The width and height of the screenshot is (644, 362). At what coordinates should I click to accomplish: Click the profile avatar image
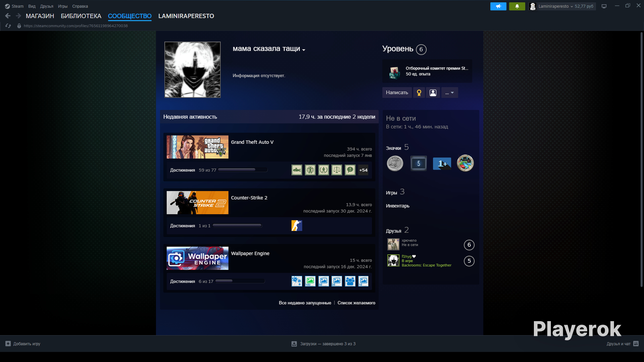[193, 70]
